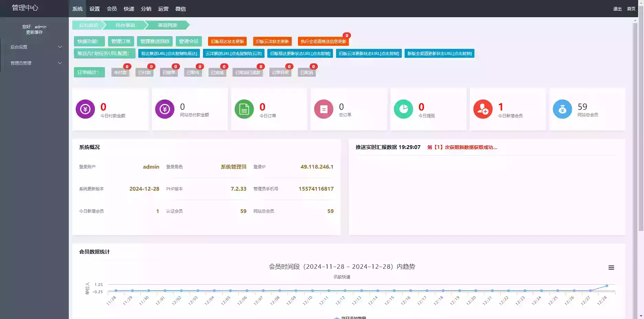Click 更新缓存 to refresh cache
644x319 pixels.
point(34,32)
